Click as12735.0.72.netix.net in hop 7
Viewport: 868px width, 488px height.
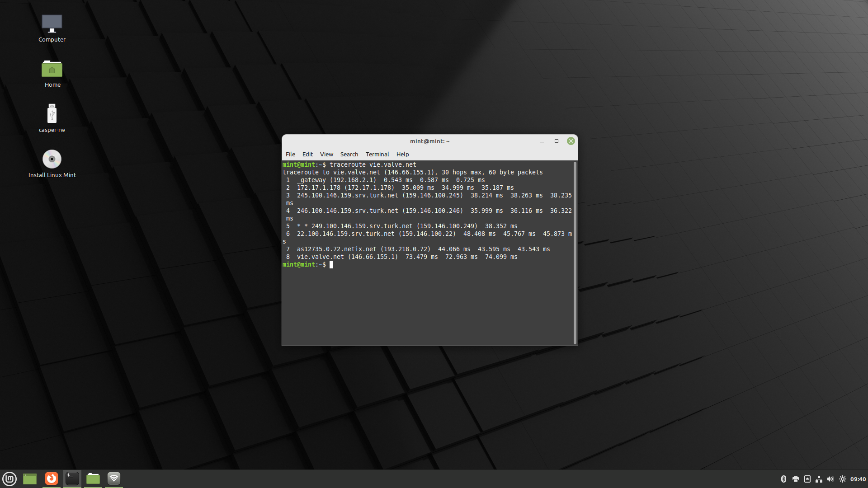pyautogui.click(x=337, y=249)
